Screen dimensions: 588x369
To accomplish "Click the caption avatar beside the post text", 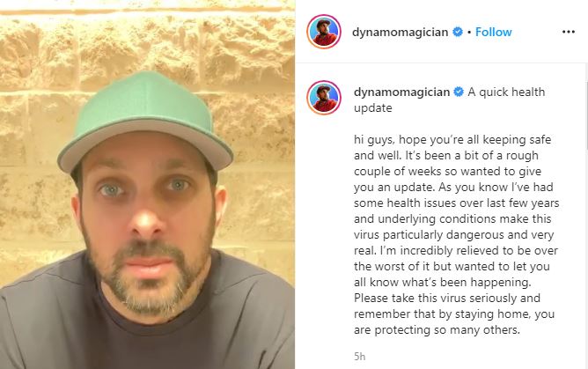I will click(x=324, y=98).
